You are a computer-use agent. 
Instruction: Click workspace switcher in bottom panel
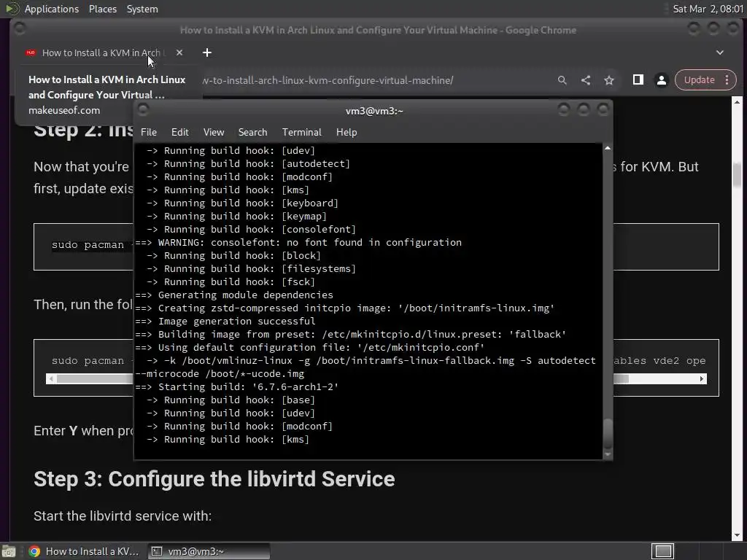(662, 551)
